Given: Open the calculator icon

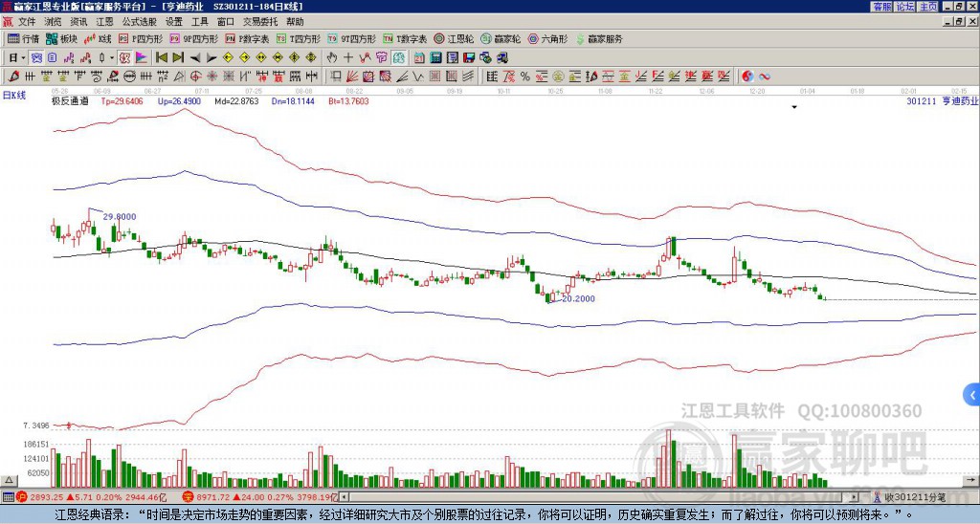Looking at the screenshot, I should (x=435, y=58).
